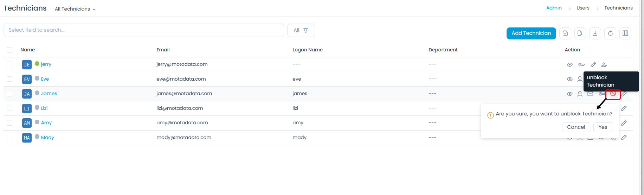Click the edit pencil icon for Mady
This screenshot has width=644, height=195.
tap(624, 137)
